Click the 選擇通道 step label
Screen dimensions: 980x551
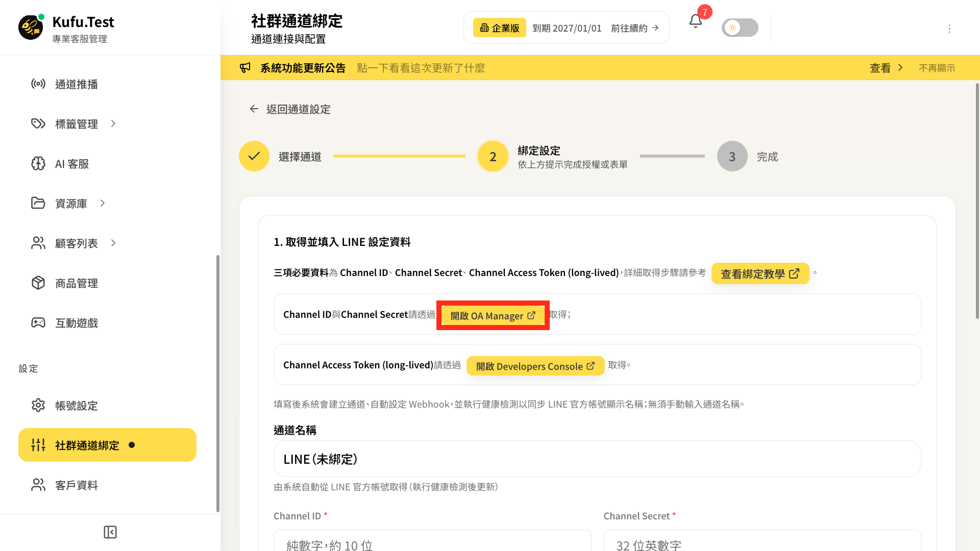tap(300, 157)
